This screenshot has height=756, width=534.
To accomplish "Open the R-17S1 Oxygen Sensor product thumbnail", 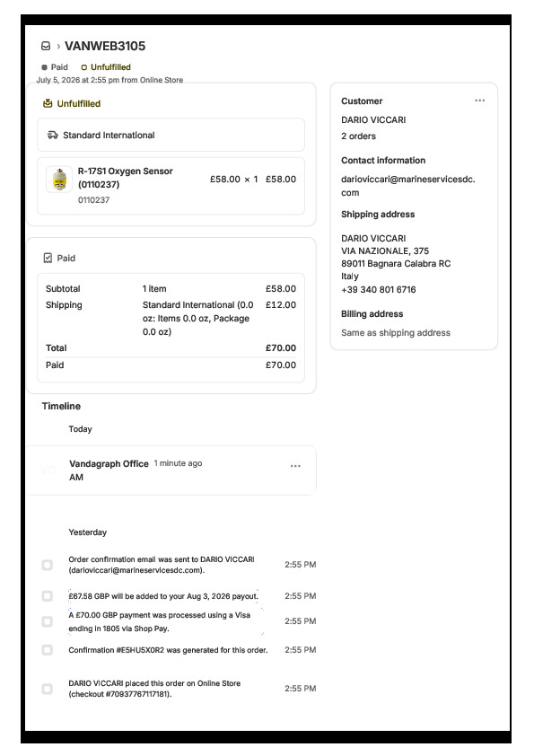I will click(x=59, y=180).
